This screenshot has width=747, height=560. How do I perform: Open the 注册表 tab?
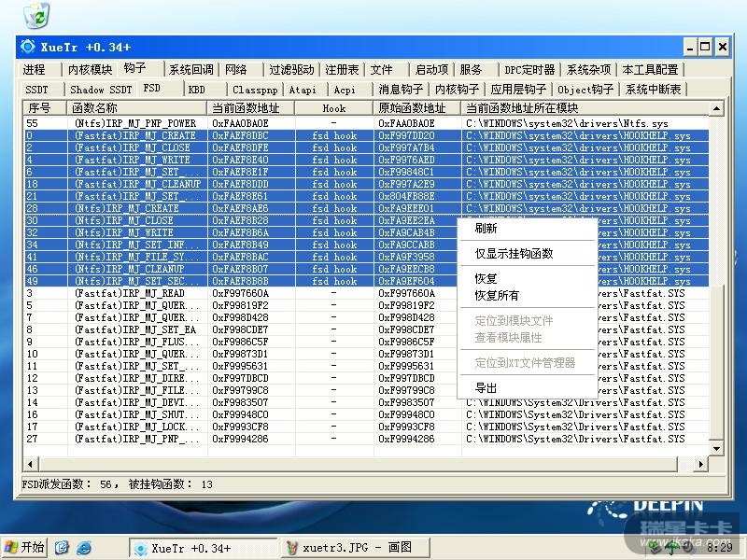pyautogui.click(x=342, y=69)
